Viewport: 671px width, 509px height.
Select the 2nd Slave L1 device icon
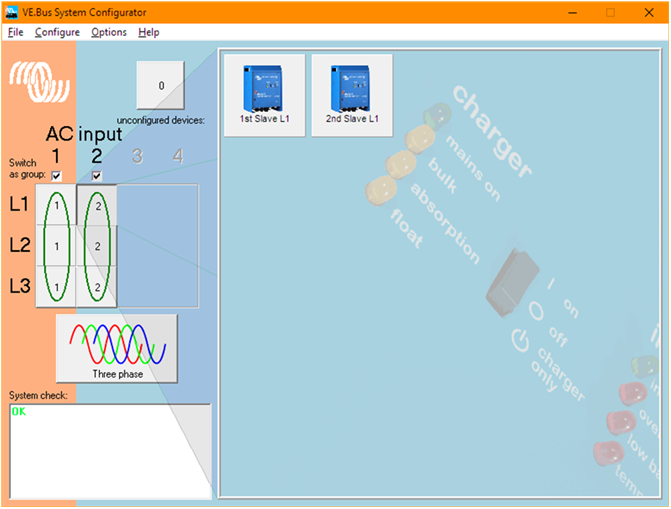click(352, 91)
